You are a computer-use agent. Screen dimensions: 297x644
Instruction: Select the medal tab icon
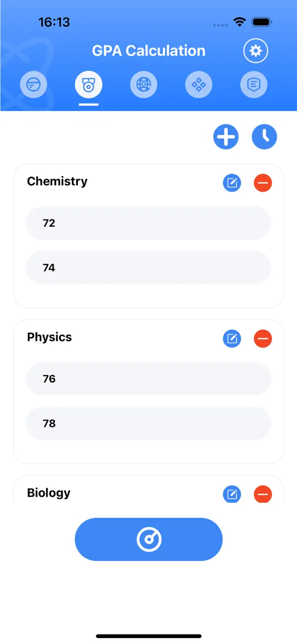[x=89, y=85]
